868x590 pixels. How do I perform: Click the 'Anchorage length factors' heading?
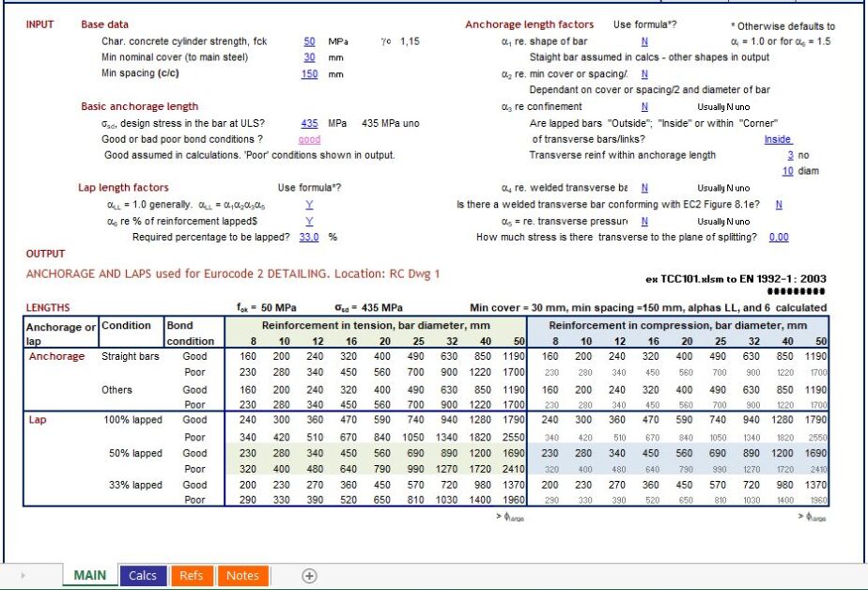[x=529, y=24]
